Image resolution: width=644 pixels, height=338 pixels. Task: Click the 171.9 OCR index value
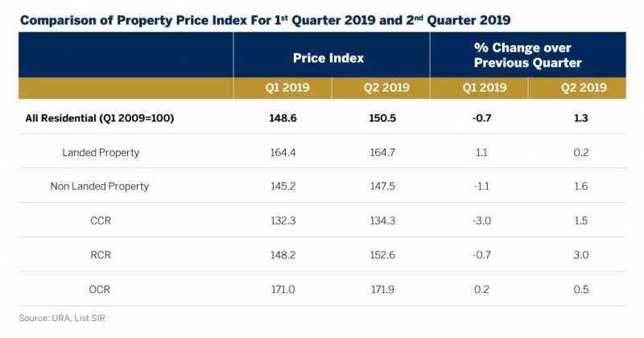(x=381, y=287)
